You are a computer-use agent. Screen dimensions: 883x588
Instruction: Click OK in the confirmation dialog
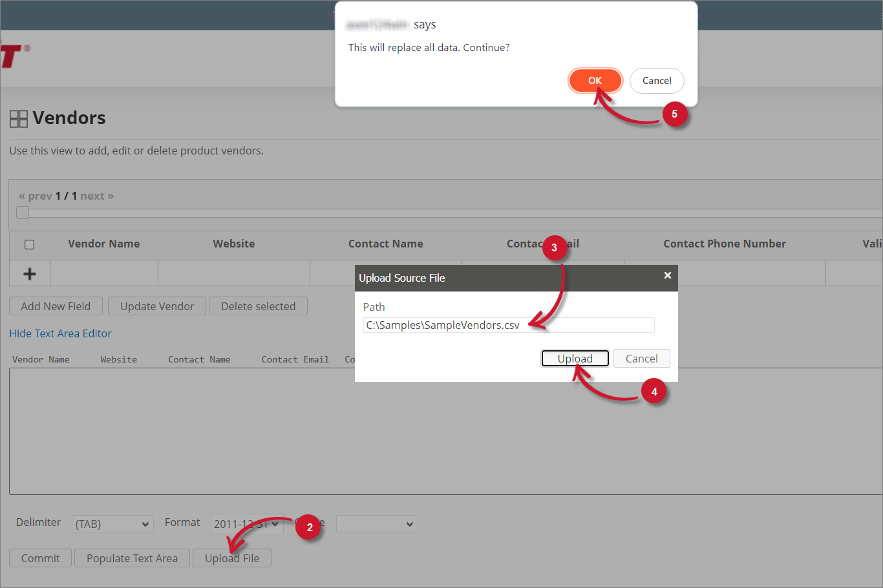595,81
